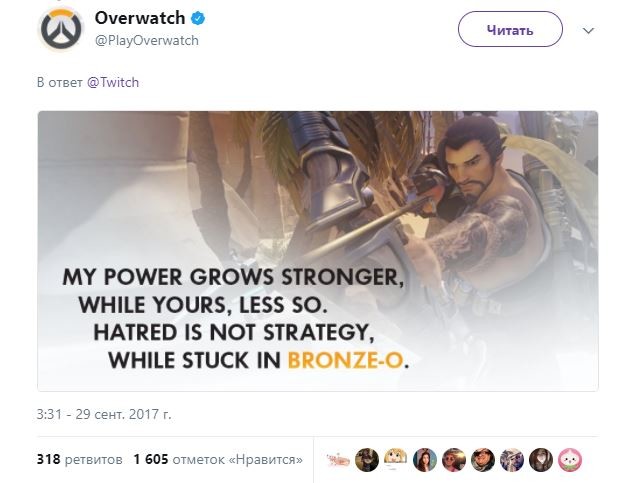Viewport: 632px width, 483px height.
Task: View the 1 605 отметок «Нравится» list
Action: click(218, 460)
